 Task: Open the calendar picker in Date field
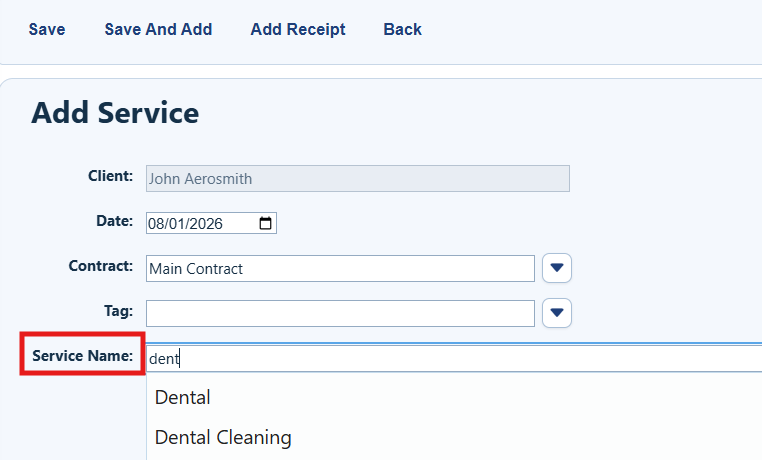265,223
